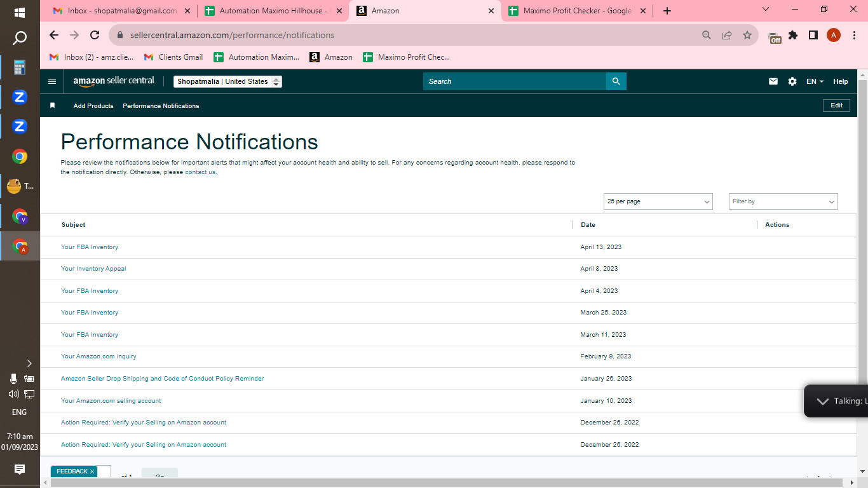Go back with the browser back arrow
The height and width of the screenshot is (488, 868).
pyautogui.click(x=54, y=35)
